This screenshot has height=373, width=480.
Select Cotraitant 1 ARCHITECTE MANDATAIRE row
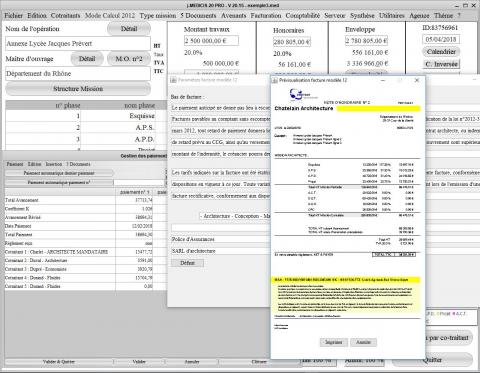click(x=79, y=252)
